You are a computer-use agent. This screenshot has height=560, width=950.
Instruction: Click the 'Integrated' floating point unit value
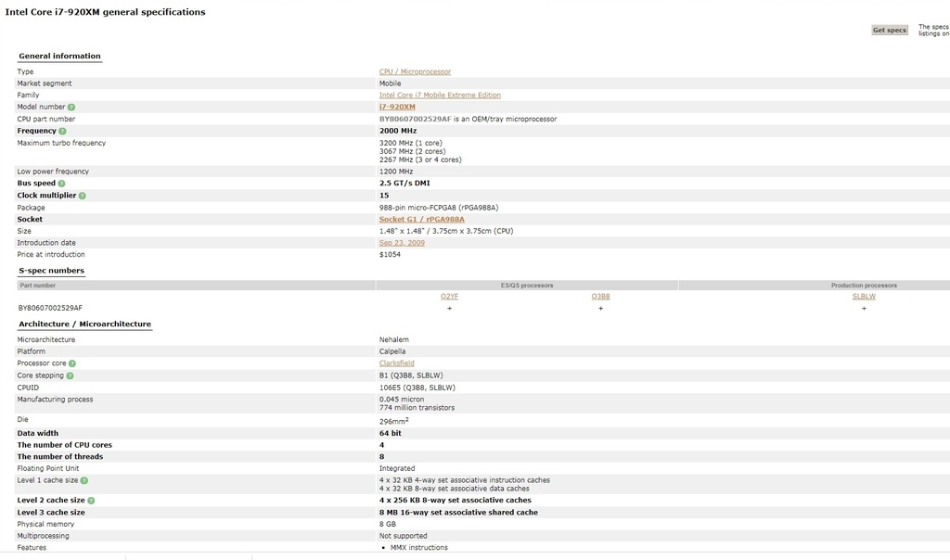click(397, 468)
